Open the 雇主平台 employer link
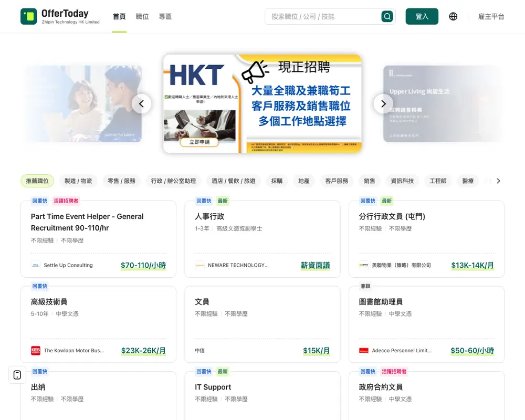 [x=491, y=16]
